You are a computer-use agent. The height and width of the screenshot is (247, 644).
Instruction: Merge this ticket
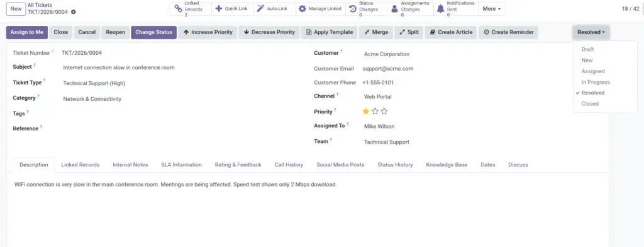(376, 32)
